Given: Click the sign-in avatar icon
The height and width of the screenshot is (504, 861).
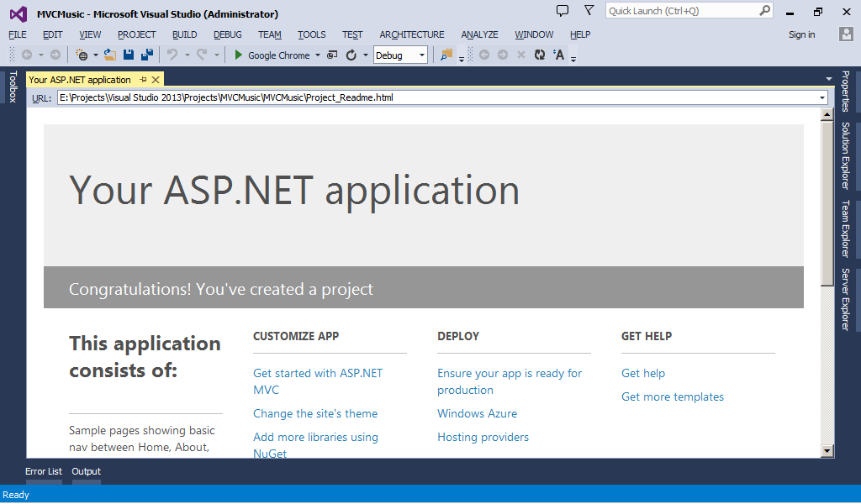Looking at the screenshot, I should pos(845,34).
